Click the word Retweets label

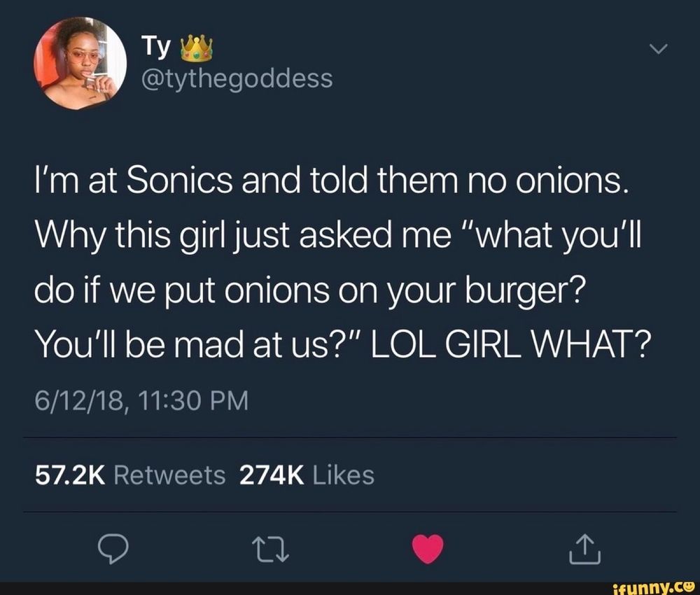click(x=169, y=475)
